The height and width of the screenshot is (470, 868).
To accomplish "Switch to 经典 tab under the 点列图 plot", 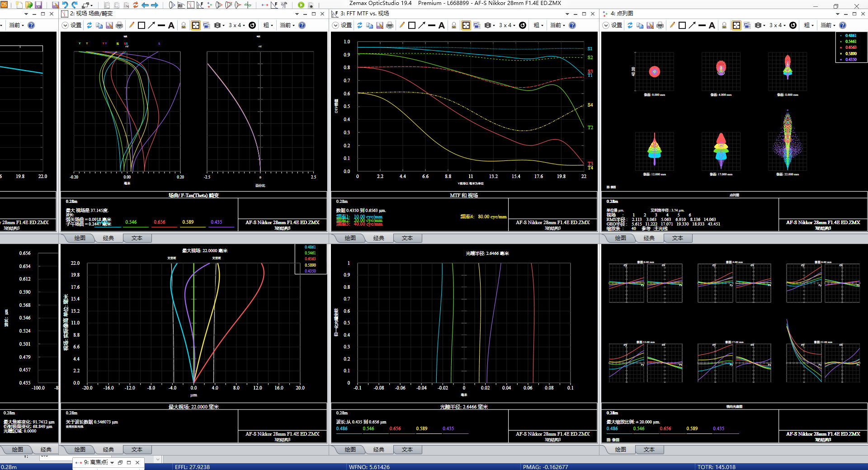I will tap(649, 238).
